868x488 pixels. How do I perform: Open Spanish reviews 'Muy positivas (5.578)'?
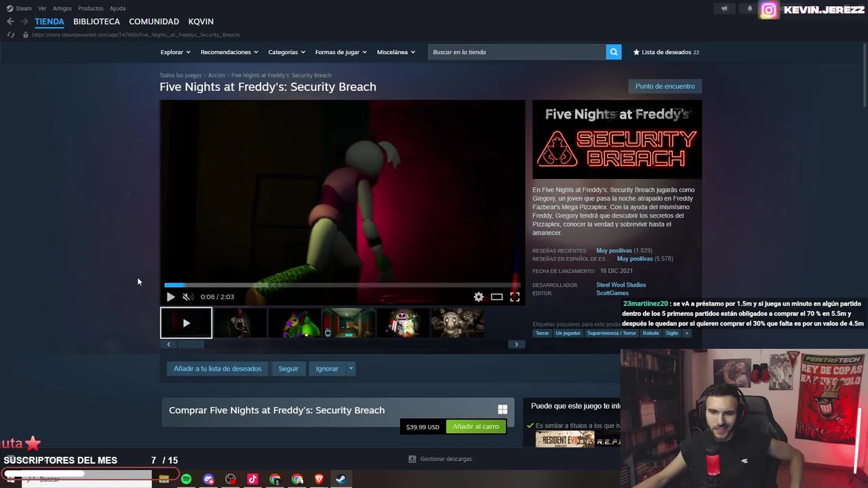(645, 259)
